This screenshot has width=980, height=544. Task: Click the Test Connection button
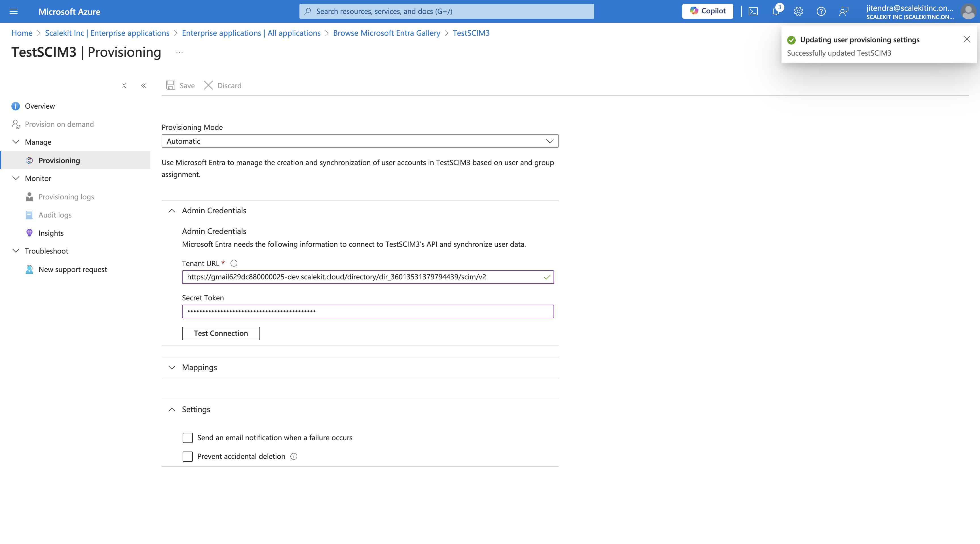[x=221, y=333]
